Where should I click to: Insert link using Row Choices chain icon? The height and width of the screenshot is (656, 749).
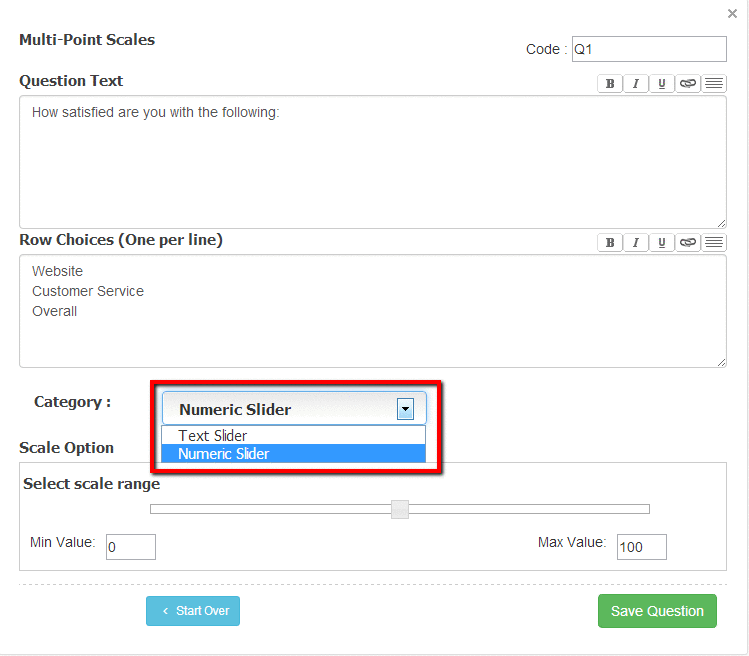pos(688,243)
